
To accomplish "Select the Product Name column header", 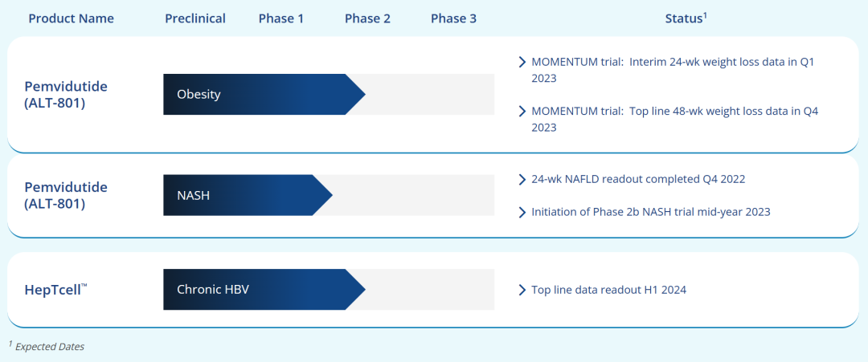I will coord(72,18).
